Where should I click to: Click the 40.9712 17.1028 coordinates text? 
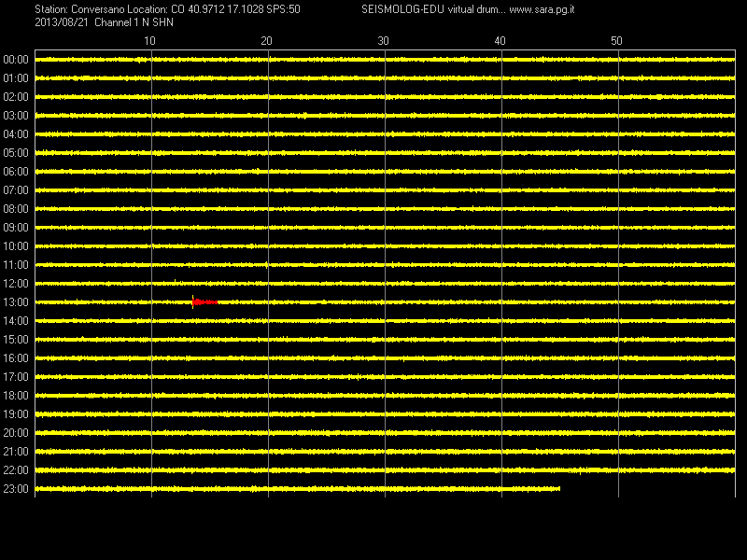coord(226,9)
